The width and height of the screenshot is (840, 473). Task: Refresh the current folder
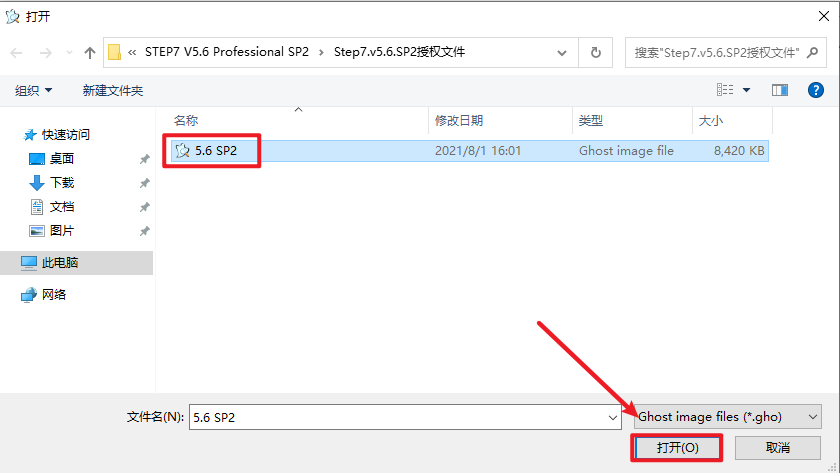tap(596, 52)
